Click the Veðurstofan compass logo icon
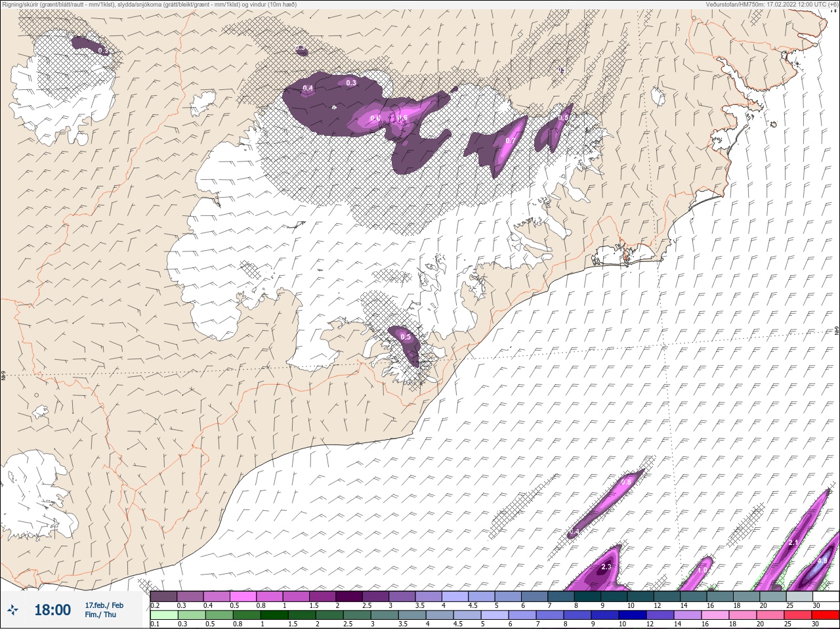 12,609
